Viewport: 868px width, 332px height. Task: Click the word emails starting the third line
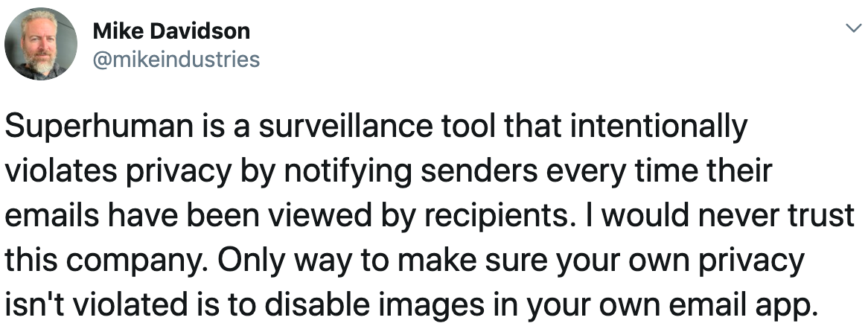coord(51,217)
